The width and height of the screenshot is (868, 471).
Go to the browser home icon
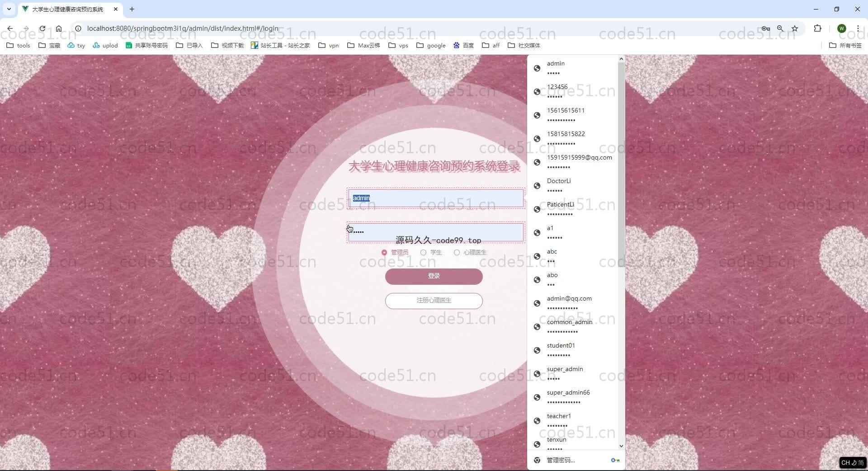59,28
